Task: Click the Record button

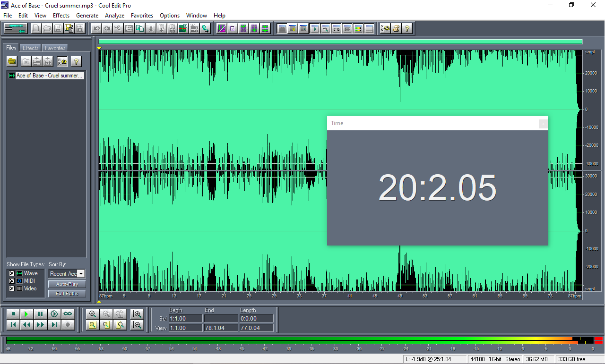Action: click(x=68, y=324)
